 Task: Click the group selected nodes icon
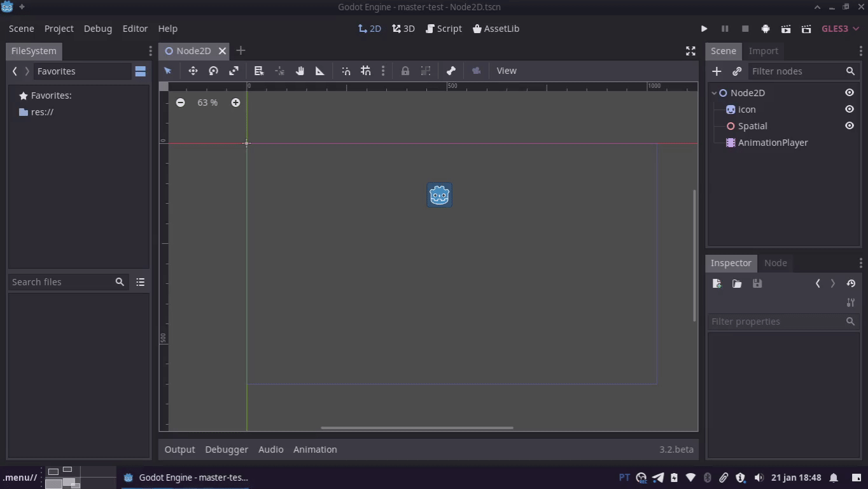tap(426, 71)
